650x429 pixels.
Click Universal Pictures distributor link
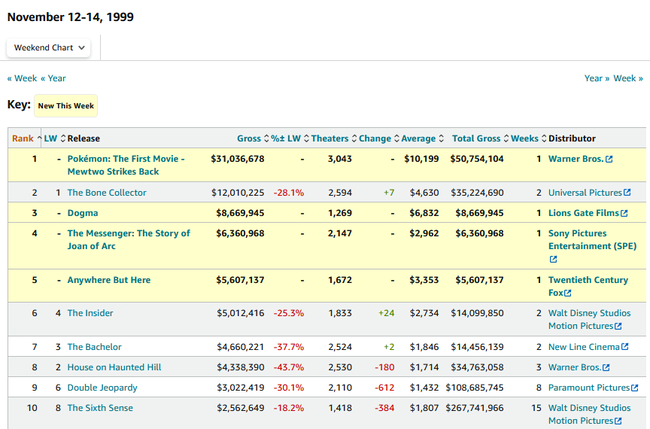click(x=585, y=193)
